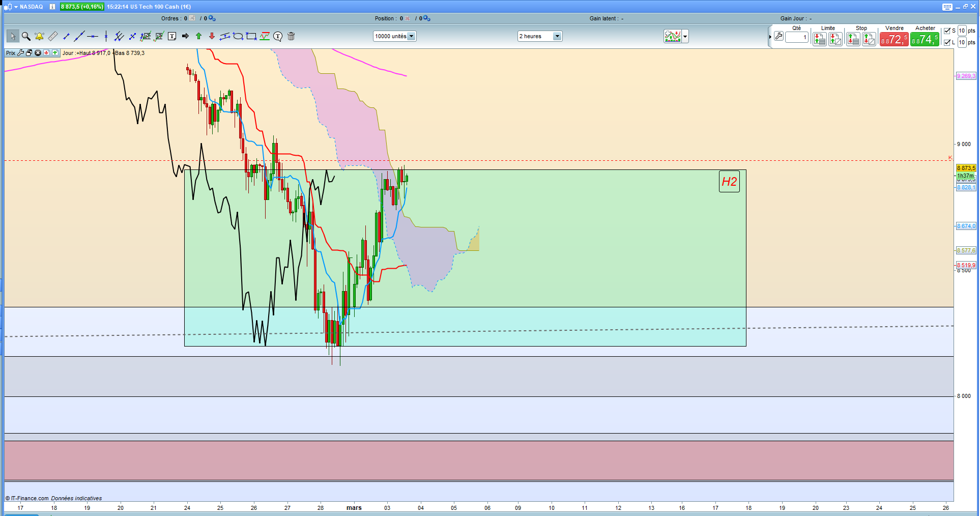The height and width of the screenshot is (516, 980).
Task: Select the magnifying glass zoom tool
Action: (x=26, y=36)
